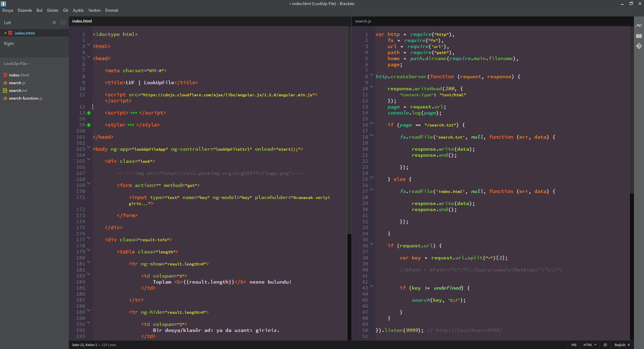Collapse response.writeHead block at search.js line 10
The height and width of the screenshot is (349, 644).
(372, 87)
